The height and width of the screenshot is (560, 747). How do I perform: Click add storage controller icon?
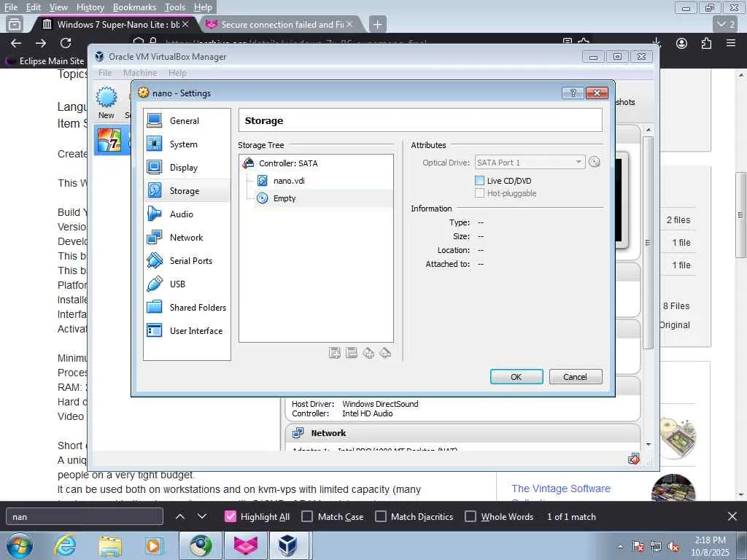tap(334, 353)
